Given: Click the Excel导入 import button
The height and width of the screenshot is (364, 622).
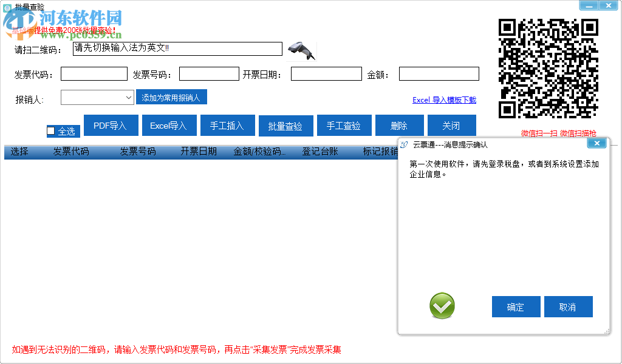Looking at the screenshot, I should (169, 125).
